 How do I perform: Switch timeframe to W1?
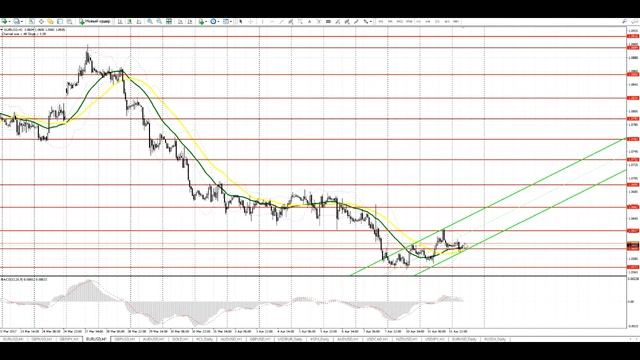tap(447, 21)
